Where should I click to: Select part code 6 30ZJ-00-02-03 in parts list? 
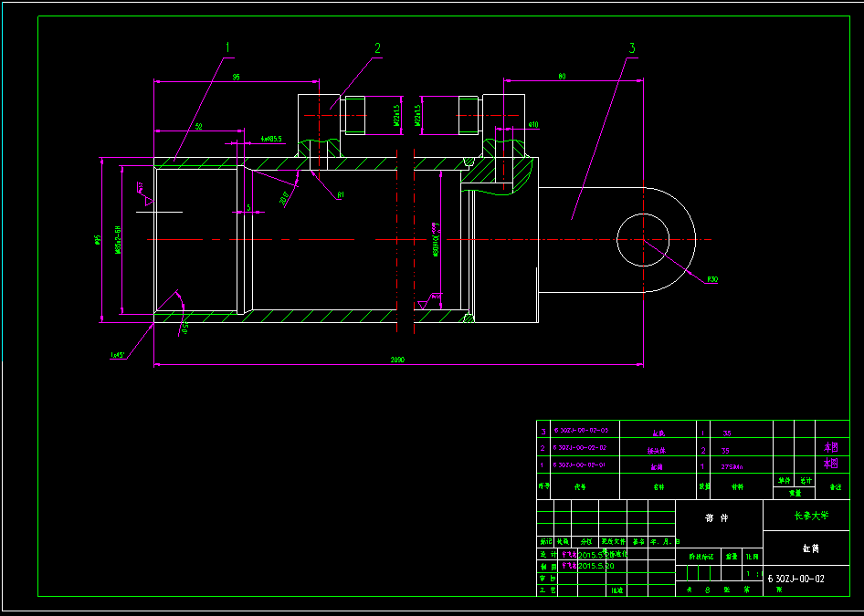(x=581, y=431)
